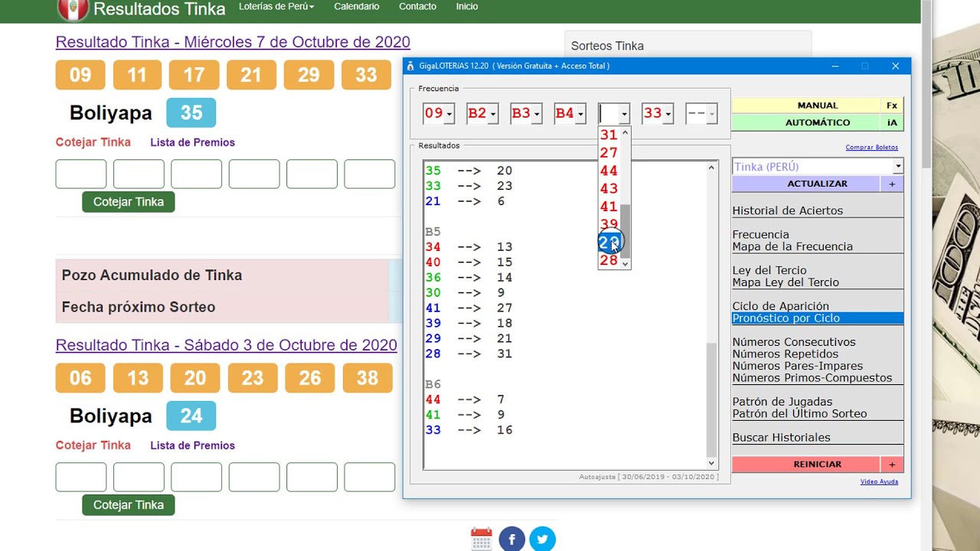Open Calendario in the site navigation
The height and width of the screenshot is (551, 980).
coord(357,6)
